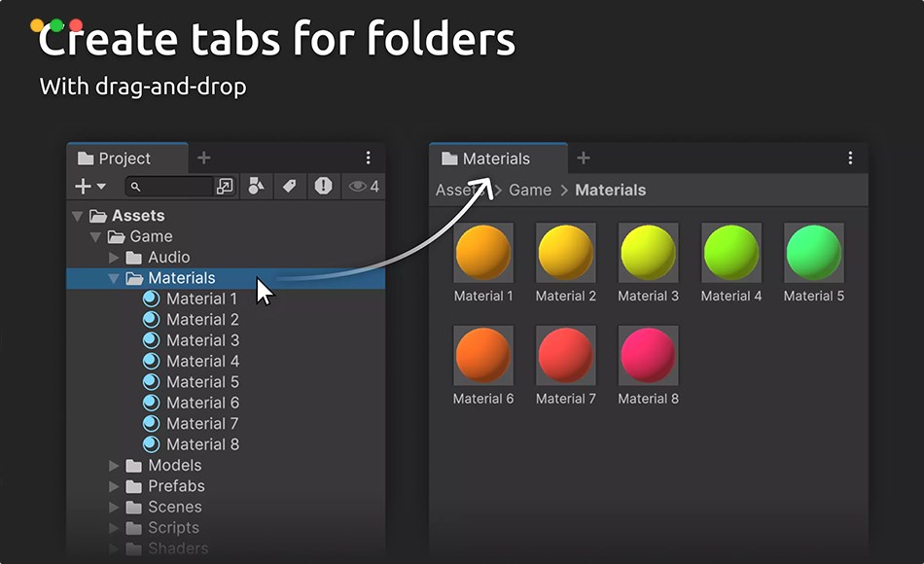Viewport: 924px width, 564px height.
Task: Open Game from the breadcrumb bar
Action: tap(529, 190)
